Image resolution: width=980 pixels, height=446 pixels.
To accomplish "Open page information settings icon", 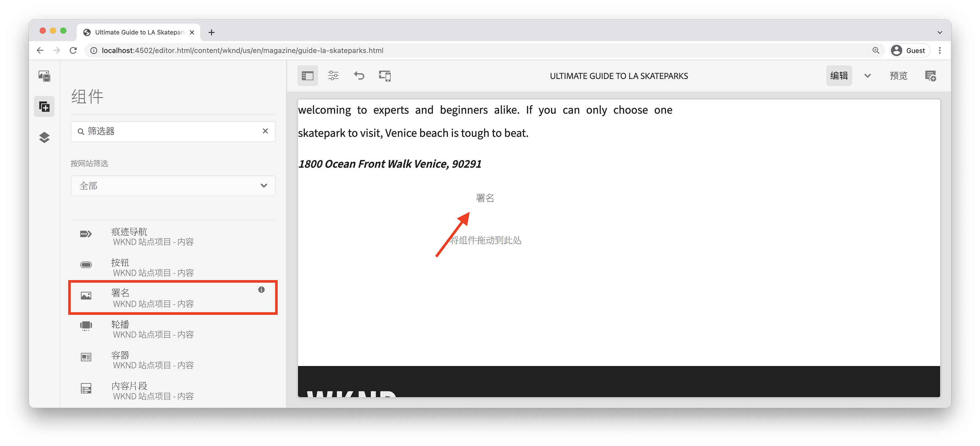I will click(333, 76).
